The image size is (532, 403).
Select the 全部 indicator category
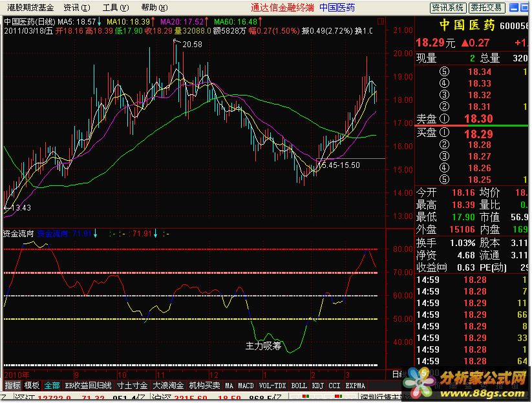(52, 386)
